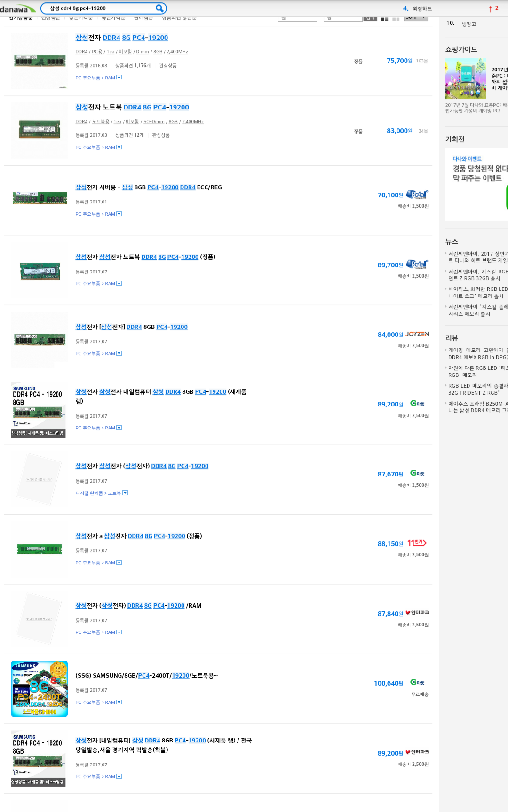Expand RAM category arrow under server ECC/REG listing
Viewport: 508px width, 812px height.
tap(119, 214)
